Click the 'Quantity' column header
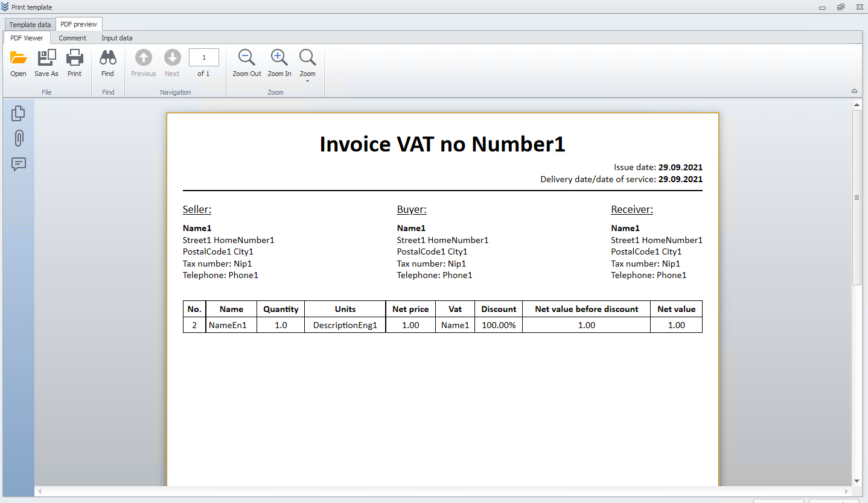The width and height of the screenshot is (868, 503). tap(281, 309)
